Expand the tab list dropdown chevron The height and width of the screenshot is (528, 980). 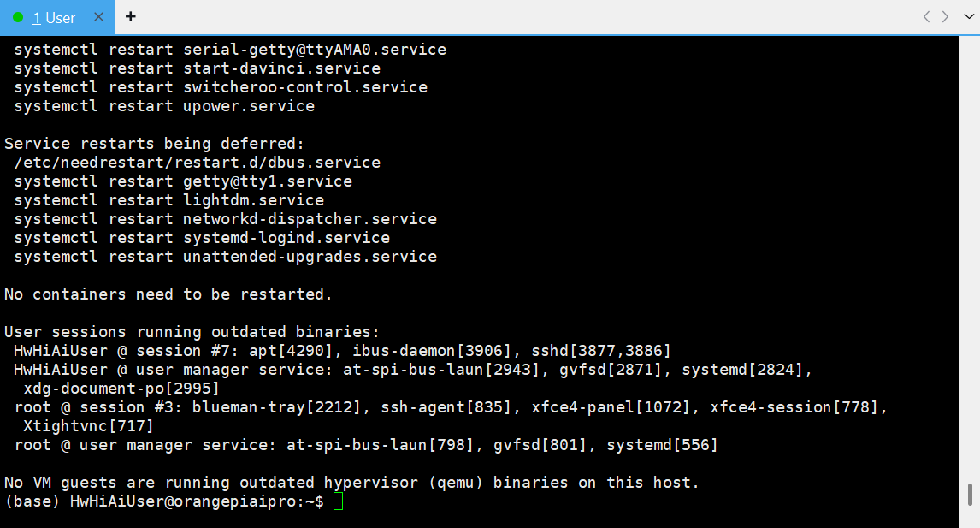pos(965,17)
